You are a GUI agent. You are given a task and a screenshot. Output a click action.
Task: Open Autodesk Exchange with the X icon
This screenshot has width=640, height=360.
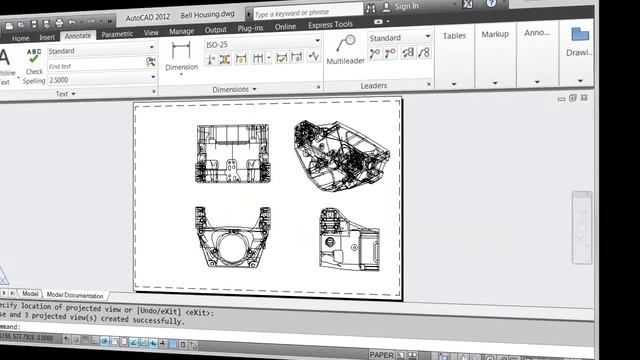pos(467,4)
